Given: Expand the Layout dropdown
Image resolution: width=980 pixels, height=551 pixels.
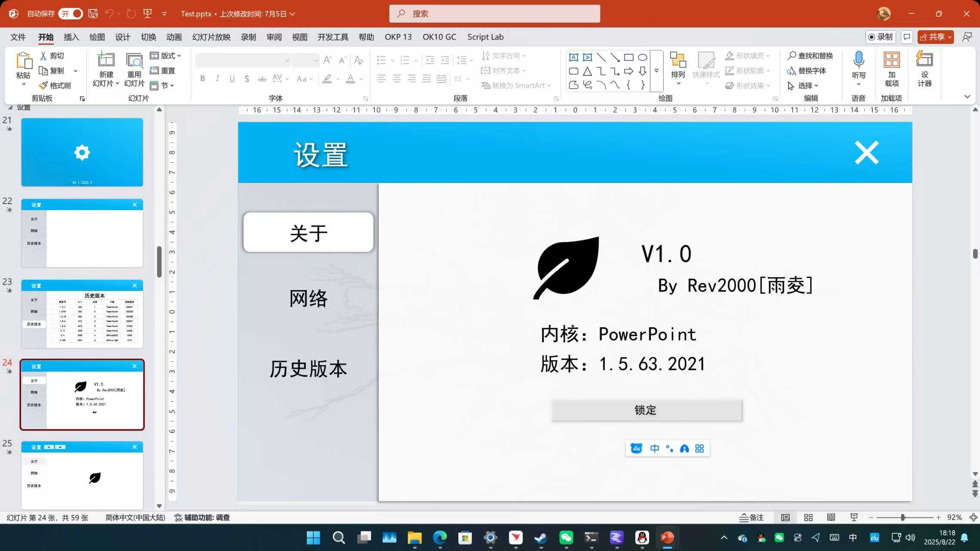Looking at the screenshot, I should [x=166, y=56].
